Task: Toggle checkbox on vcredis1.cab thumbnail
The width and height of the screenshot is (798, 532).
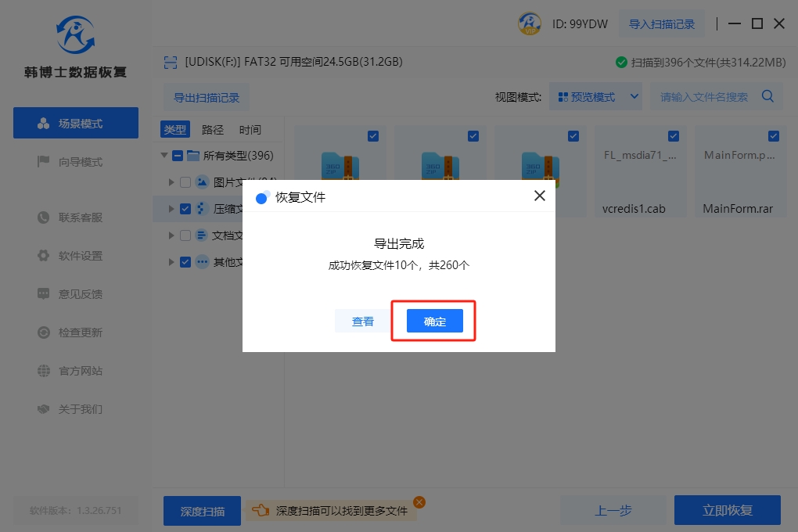Action: [x=674, y=136]
